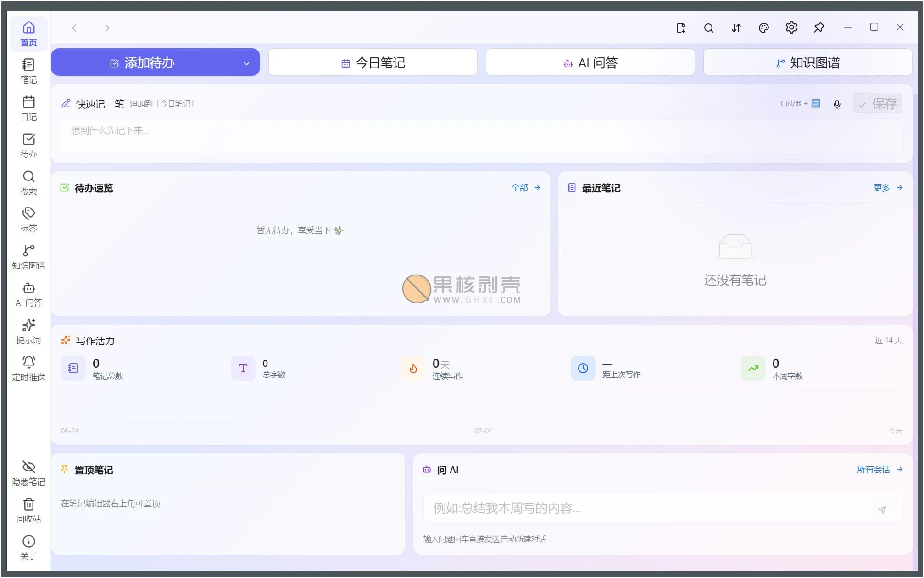Click the 最近笔记 panel title
Screen dimensions: 924x578
(x=601, y=188)
